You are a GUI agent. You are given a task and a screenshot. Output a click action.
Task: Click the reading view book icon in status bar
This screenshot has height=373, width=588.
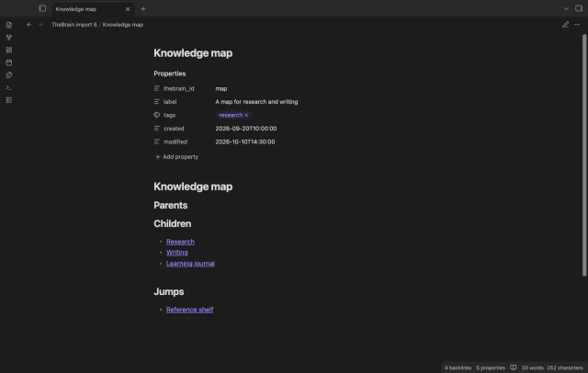tap(514, 367)
